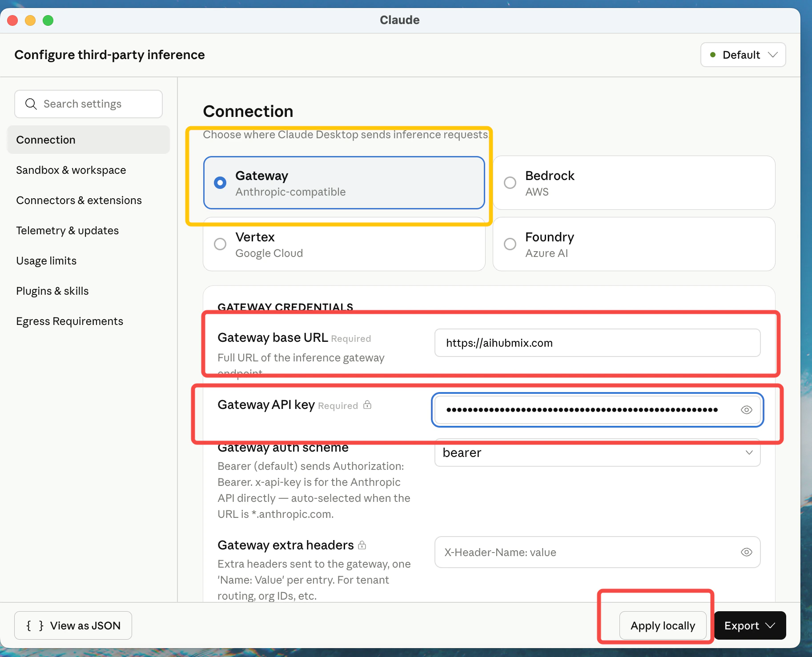Click the Gateway auth scheme description text
Image resolution: width=812 pixels, height=657 pixels.
314,490
